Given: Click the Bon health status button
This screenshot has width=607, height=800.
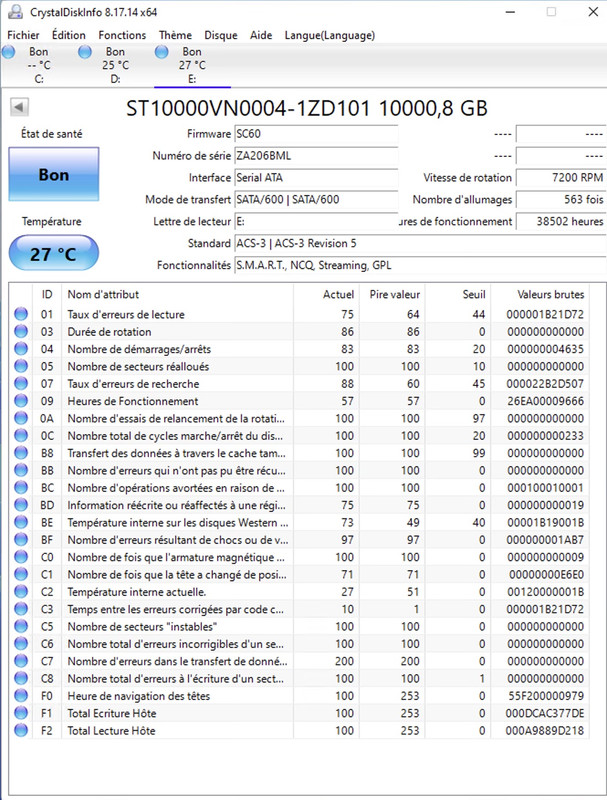Looking at the screenshot, I should click(x=54, y=174).
